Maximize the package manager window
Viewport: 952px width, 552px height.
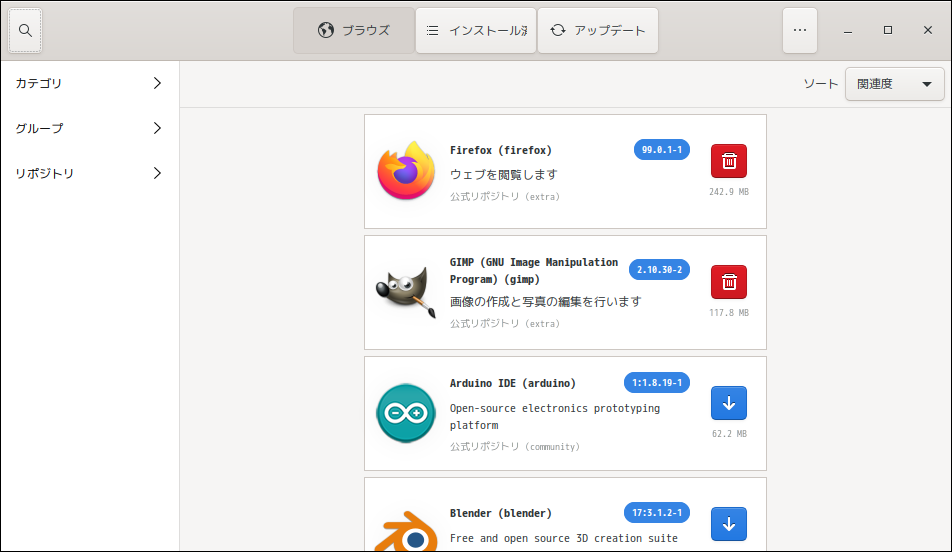888,30
